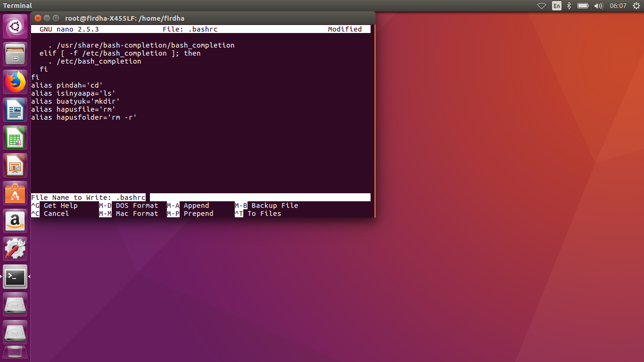The height and width of the screenshot is (362, 644).
Task: Open the volume control in the system tray
Action: click(599, 6)
